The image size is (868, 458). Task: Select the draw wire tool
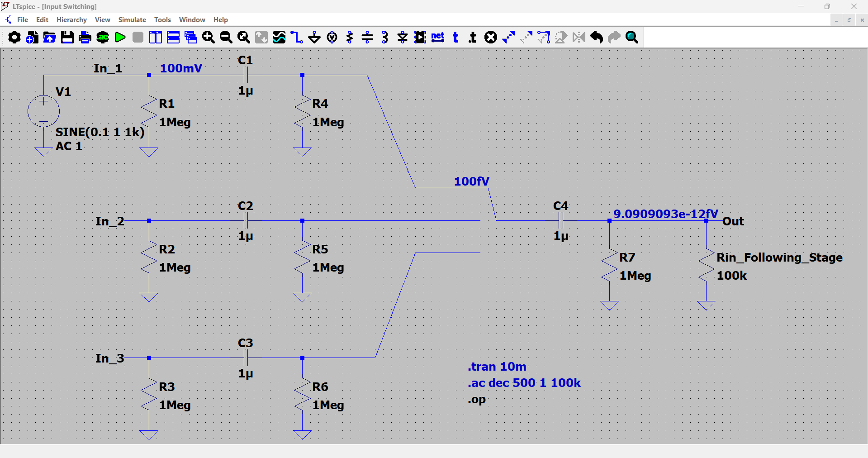coord(297,37)
